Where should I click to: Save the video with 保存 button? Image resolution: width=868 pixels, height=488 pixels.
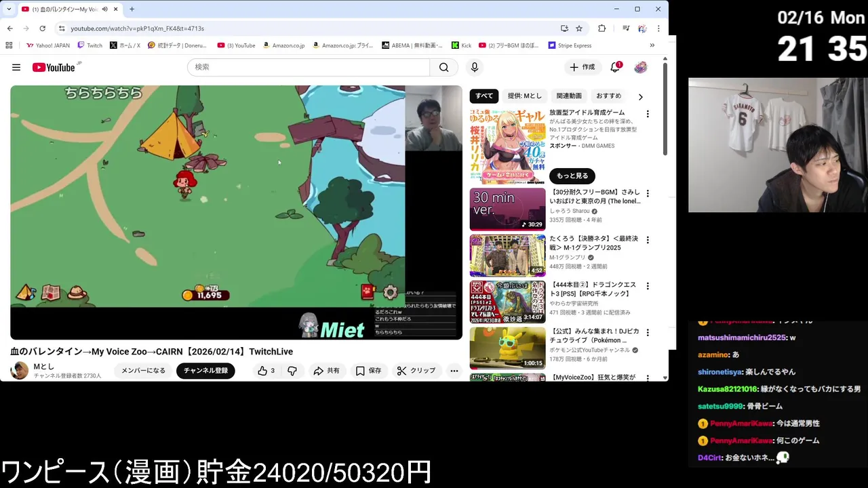coord(368,371)
